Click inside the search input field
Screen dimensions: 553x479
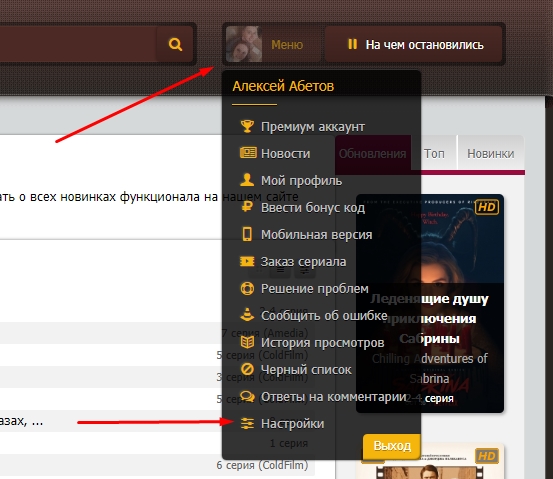pyautogui.click(x=78, y=44)
